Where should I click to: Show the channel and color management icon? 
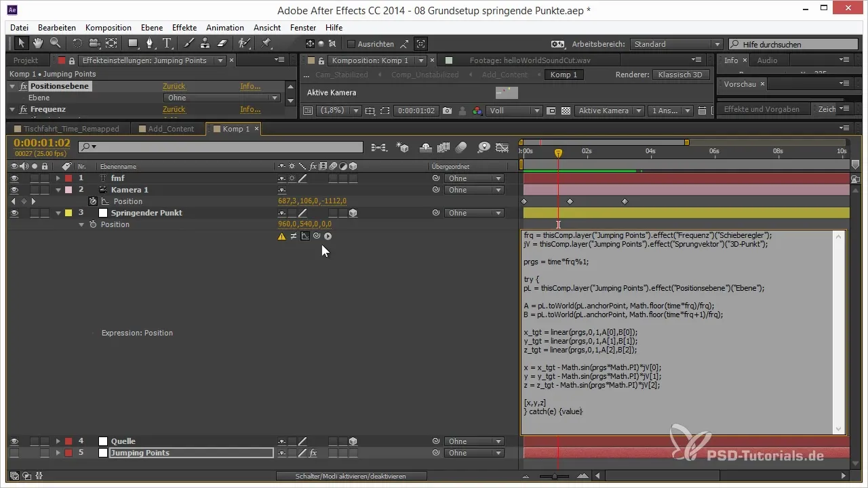click(x=477, y=110)
